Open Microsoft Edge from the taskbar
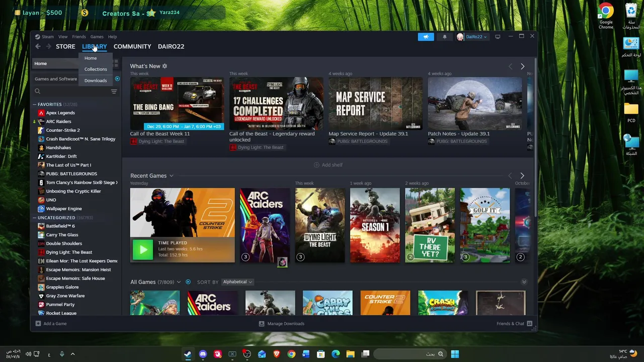Image resolution: width=644 pixels, height=362 pixels. (x=336, y=354)
